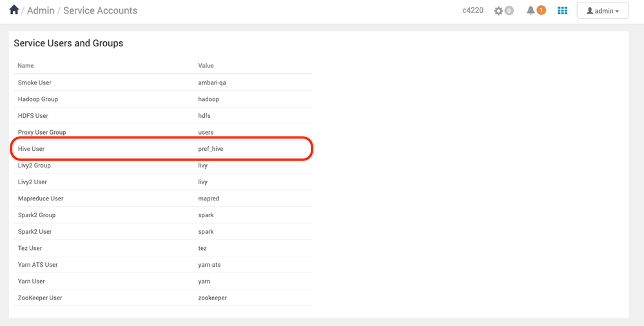
Task: Select the Hive User row label
Action: [x=31, y=149]
